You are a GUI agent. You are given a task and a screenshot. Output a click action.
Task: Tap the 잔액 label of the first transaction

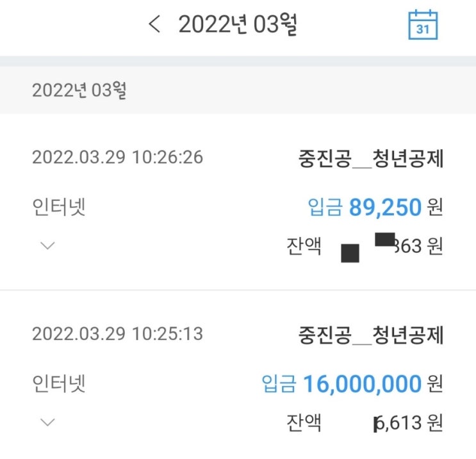point(304,246)
